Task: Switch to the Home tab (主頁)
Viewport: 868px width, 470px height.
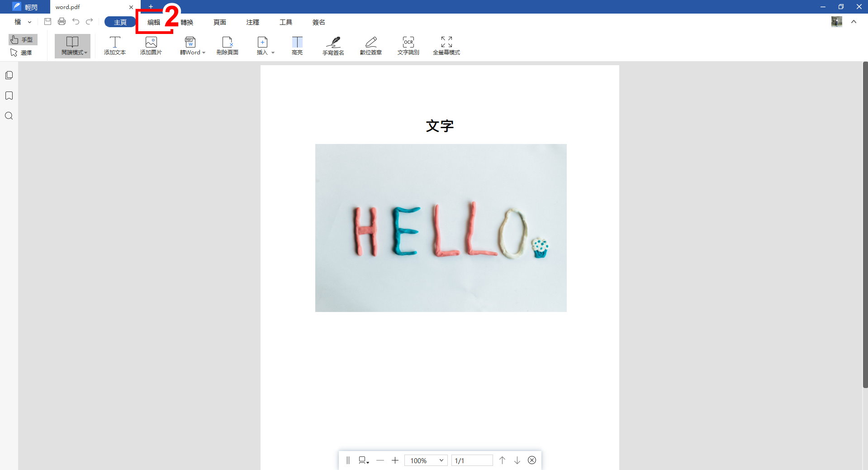Action: click(x=120, y=22)
